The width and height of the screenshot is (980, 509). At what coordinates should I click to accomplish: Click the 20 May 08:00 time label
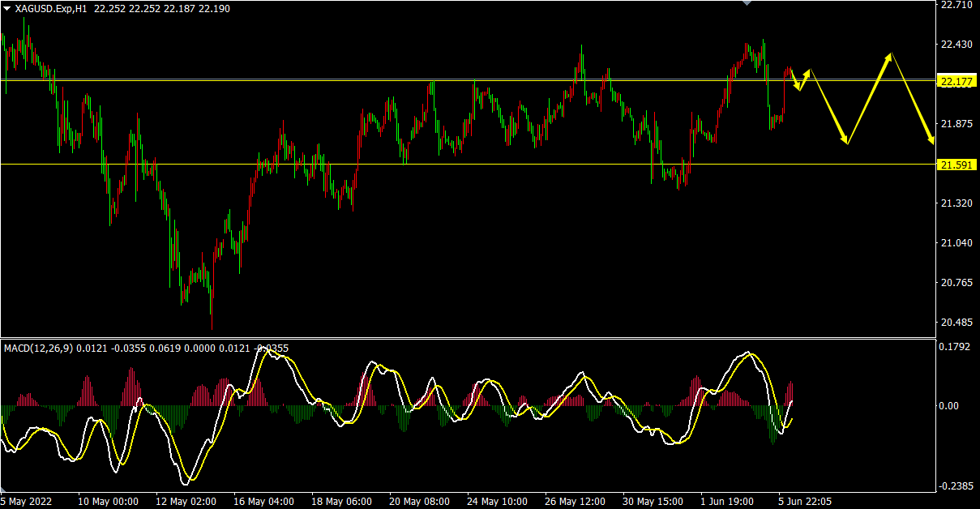pyautogui.click(x=420, y=502)
